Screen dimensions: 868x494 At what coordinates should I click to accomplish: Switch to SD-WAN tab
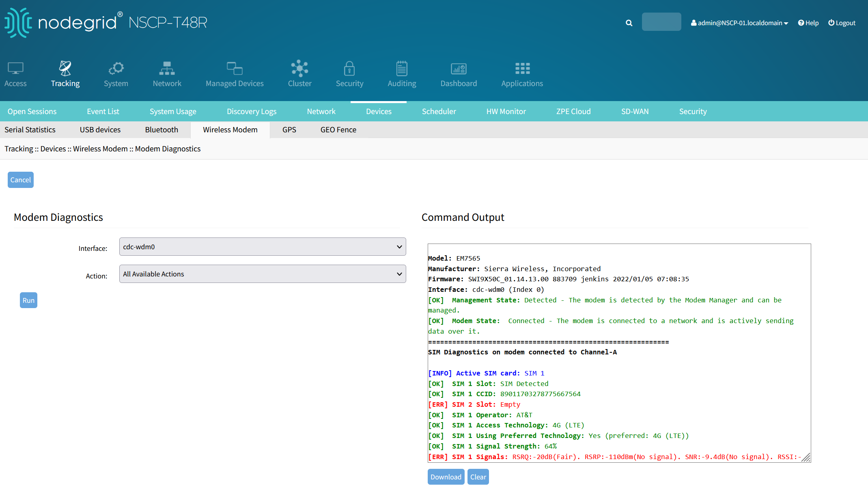(635, 111)
